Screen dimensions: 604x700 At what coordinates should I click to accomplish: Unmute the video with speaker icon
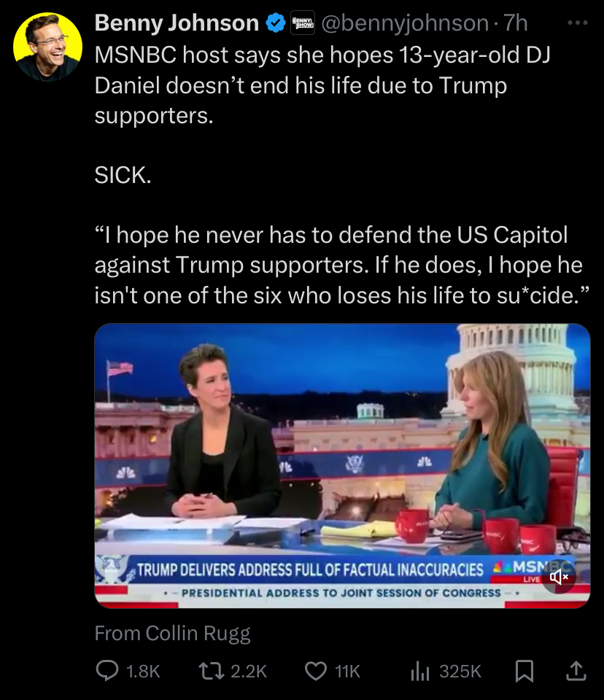(559, 577)
